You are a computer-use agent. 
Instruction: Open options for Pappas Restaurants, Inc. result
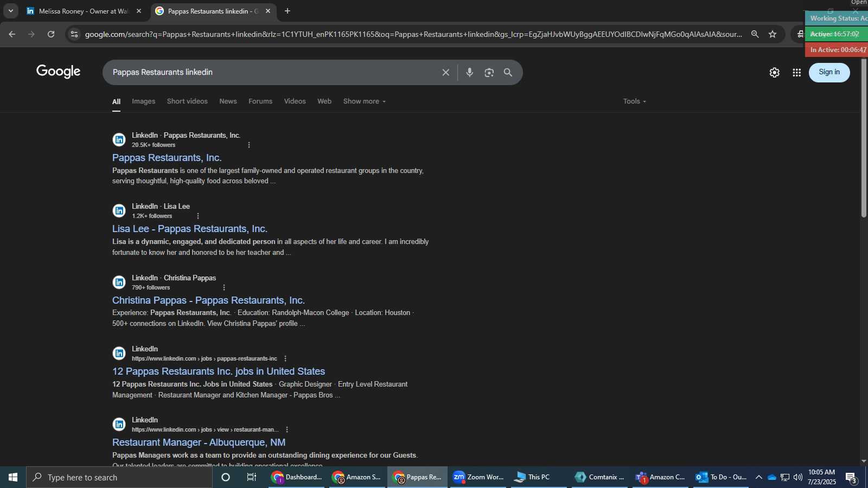click(249, 145)
